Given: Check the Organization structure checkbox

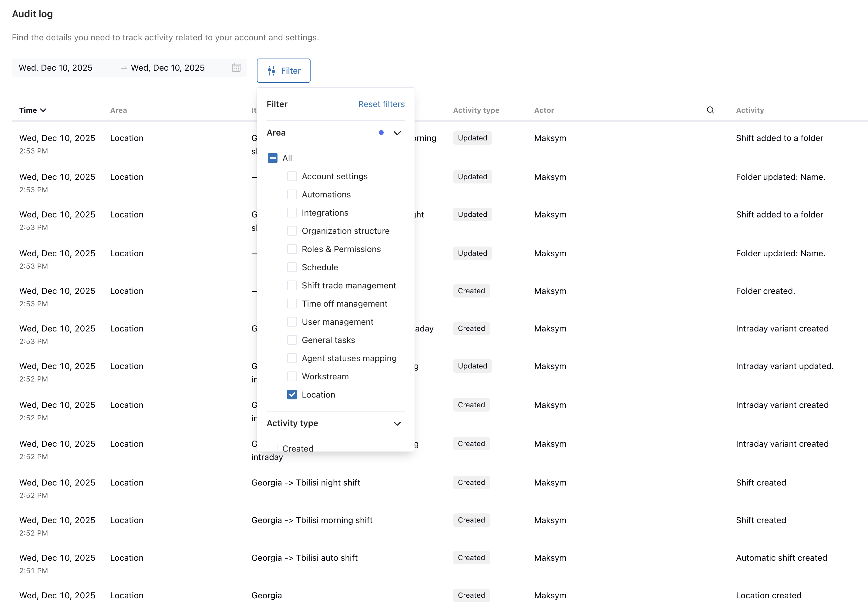Looking at the screenshot, I should tap(292, 231).
